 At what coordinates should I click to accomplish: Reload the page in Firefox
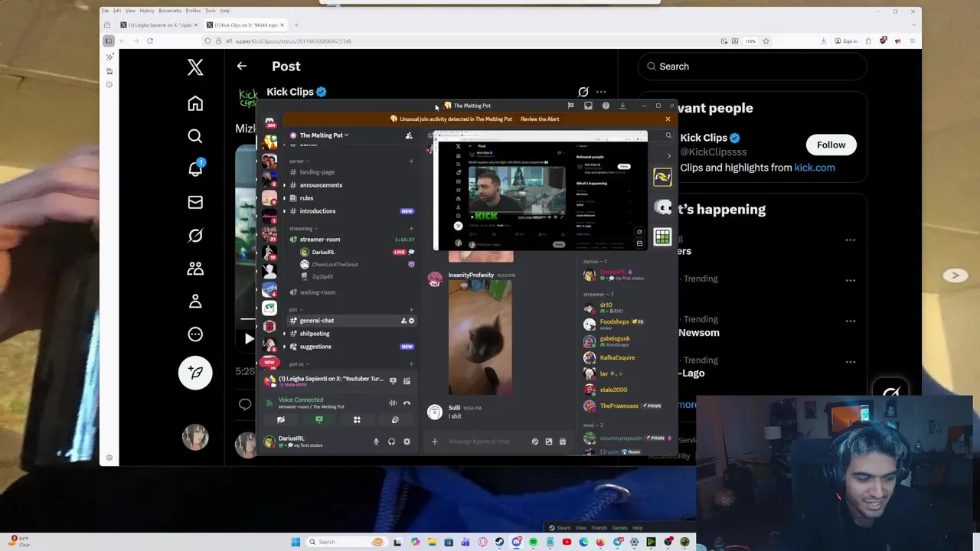coord(150,41)
